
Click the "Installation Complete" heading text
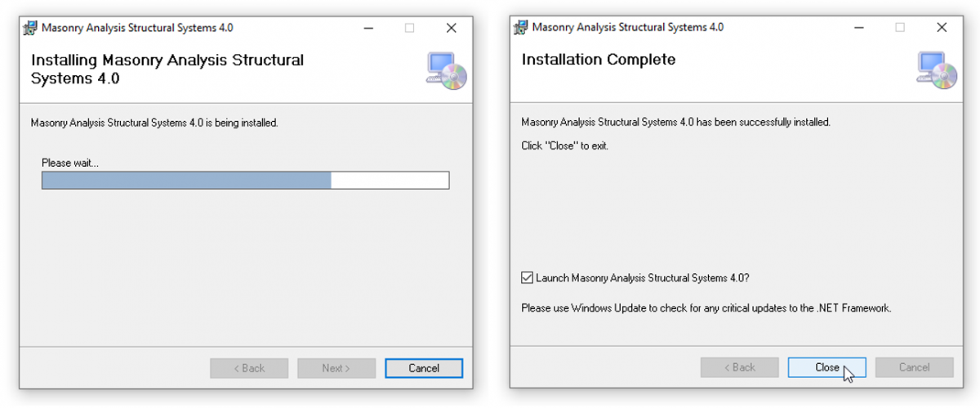pos(599,60)
